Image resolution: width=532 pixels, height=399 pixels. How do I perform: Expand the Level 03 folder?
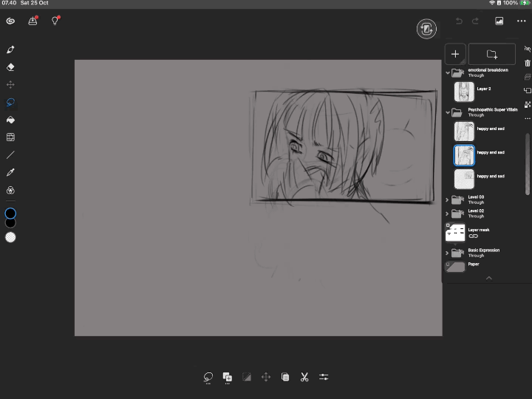pos(447,199)
